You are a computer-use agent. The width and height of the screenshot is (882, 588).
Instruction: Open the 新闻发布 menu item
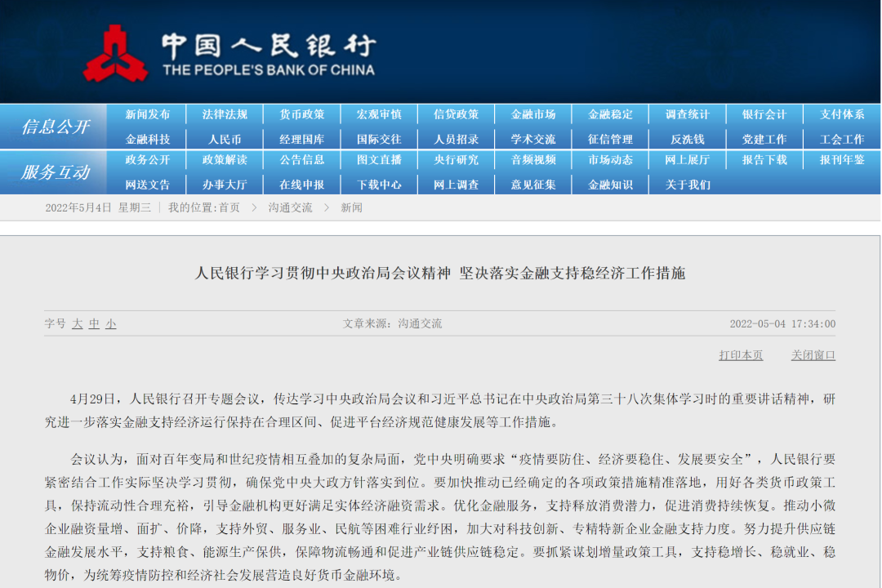coord(148,114)
